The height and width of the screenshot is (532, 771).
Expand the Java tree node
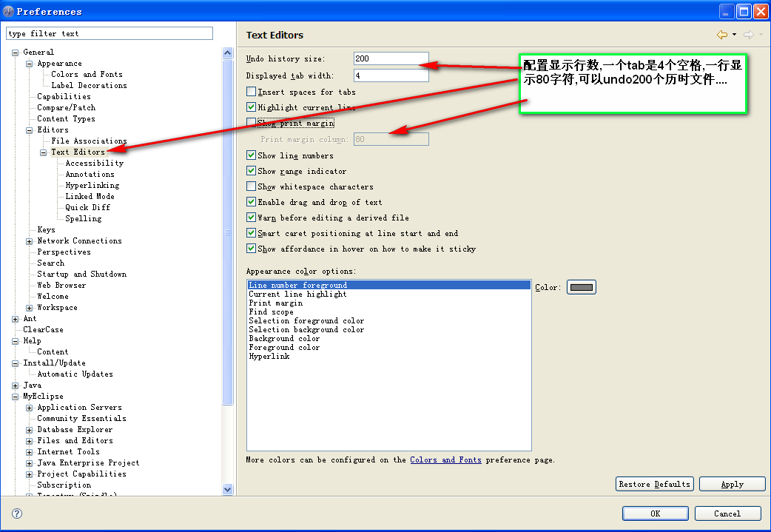(x=16, y=385)
